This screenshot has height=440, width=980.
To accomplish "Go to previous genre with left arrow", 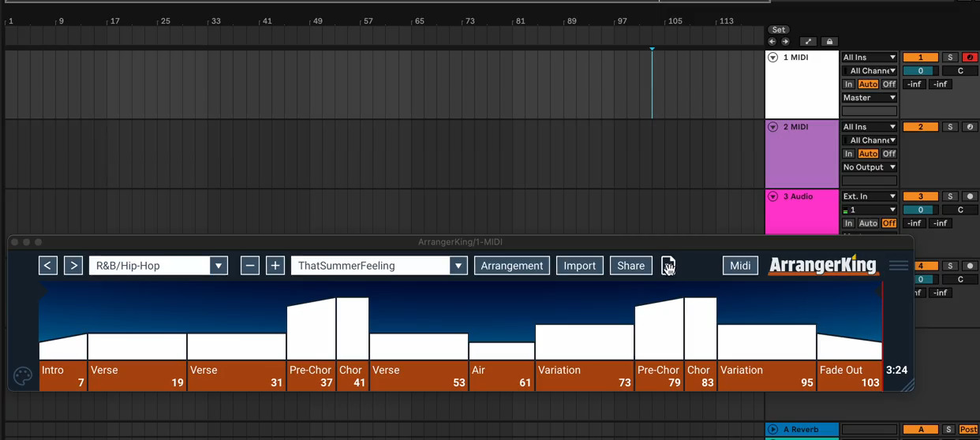I will (x=48, y=266).
